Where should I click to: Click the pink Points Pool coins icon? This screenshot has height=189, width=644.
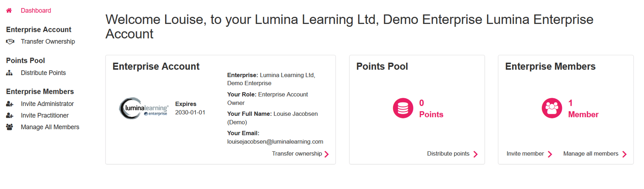click(x=403, y=108)
